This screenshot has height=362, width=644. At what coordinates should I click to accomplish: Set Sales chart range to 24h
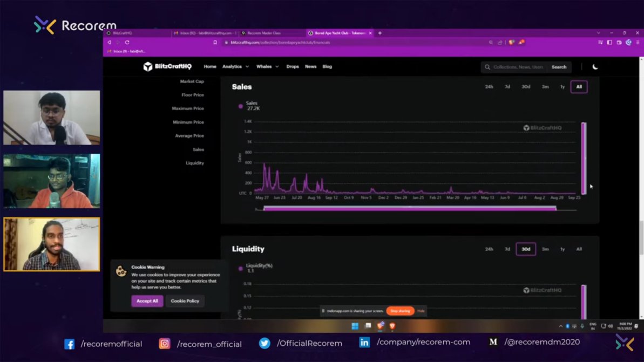[489, 87]
